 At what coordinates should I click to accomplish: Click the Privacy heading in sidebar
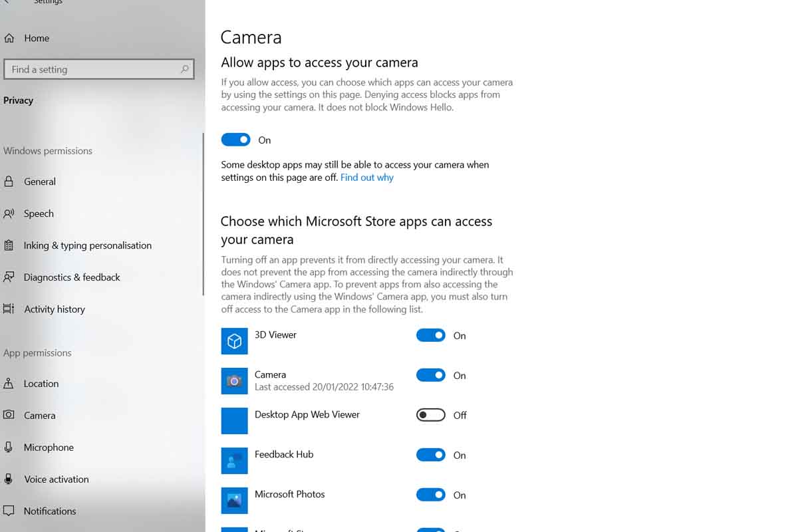tap(18, 100)
